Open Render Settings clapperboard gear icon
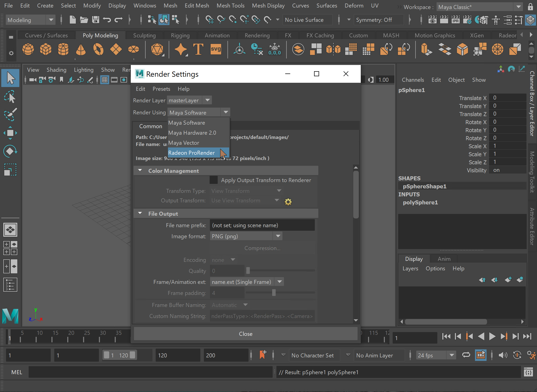This screenshot has width=537, height=392. coord(467,20)
